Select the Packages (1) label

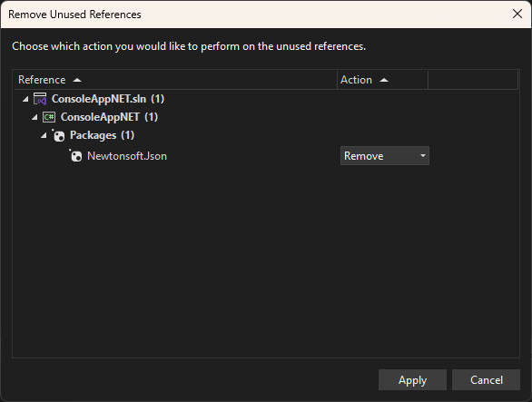tap(102, 135)
